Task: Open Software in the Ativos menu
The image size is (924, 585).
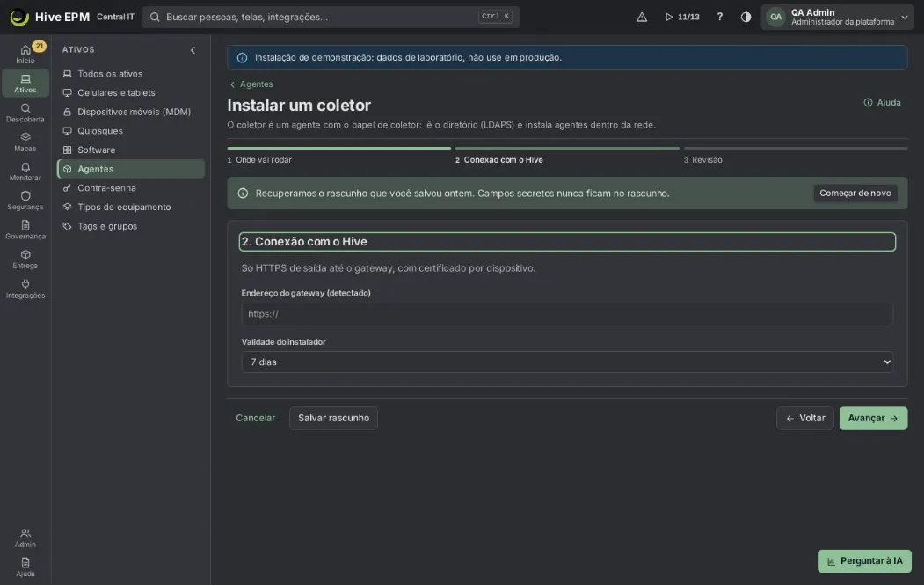Action: [131, 150]
